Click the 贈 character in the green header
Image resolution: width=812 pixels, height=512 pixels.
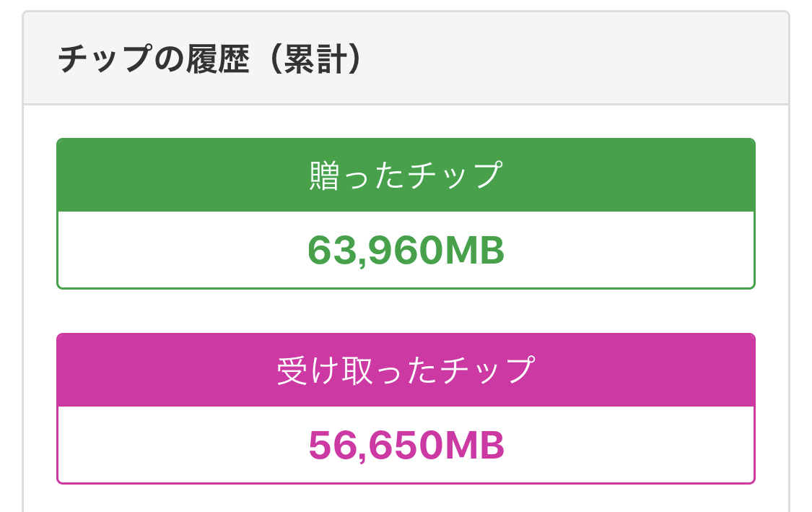323,175
